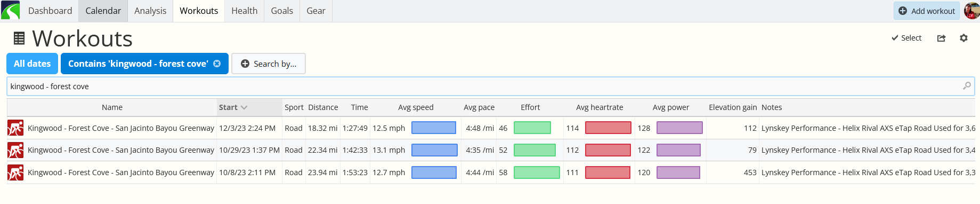Open the All dates filter
980x204 pixels.
pyautogui.click(x=32, y=64)
